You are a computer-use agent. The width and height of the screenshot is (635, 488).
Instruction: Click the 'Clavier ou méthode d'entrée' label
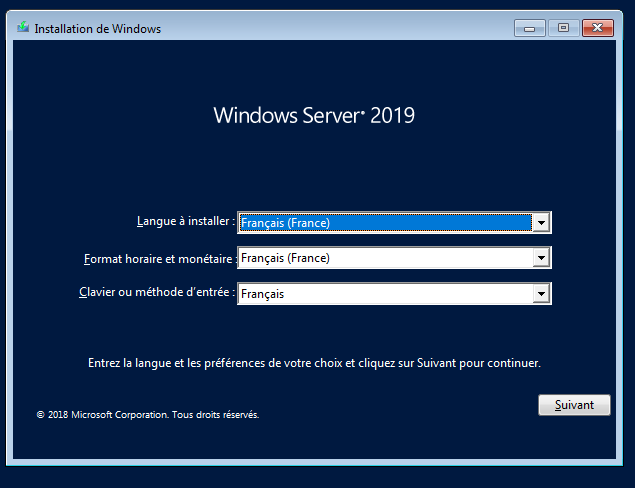click(x=156, y=293)
